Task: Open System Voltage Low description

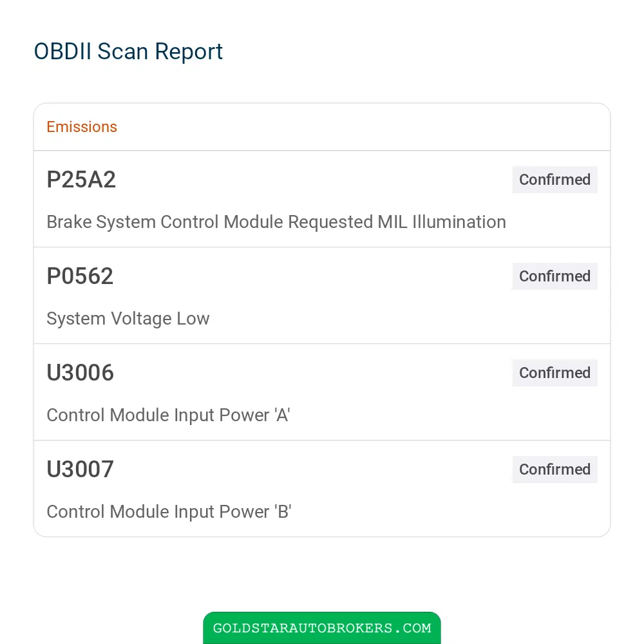Action: [128, 319]
